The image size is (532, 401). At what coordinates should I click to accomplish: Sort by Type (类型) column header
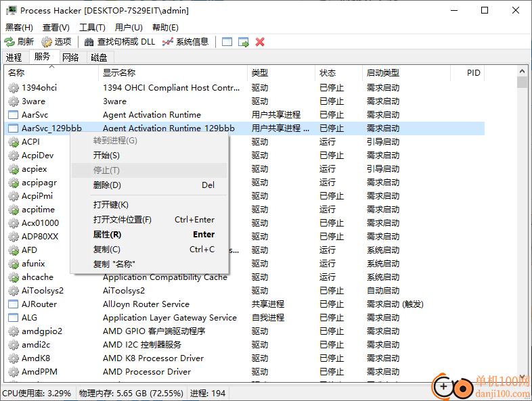point(282,73)
